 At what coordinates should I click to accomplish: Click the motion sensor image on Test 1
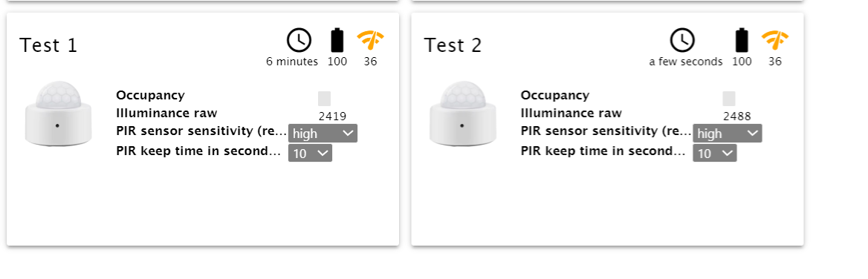[x=58, y=114]
